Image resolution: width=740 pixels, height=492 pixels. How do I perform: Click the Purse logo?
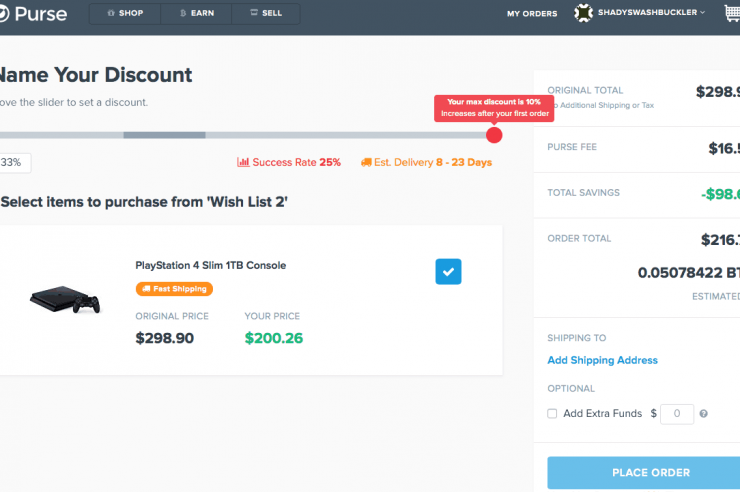coord(33,13)
